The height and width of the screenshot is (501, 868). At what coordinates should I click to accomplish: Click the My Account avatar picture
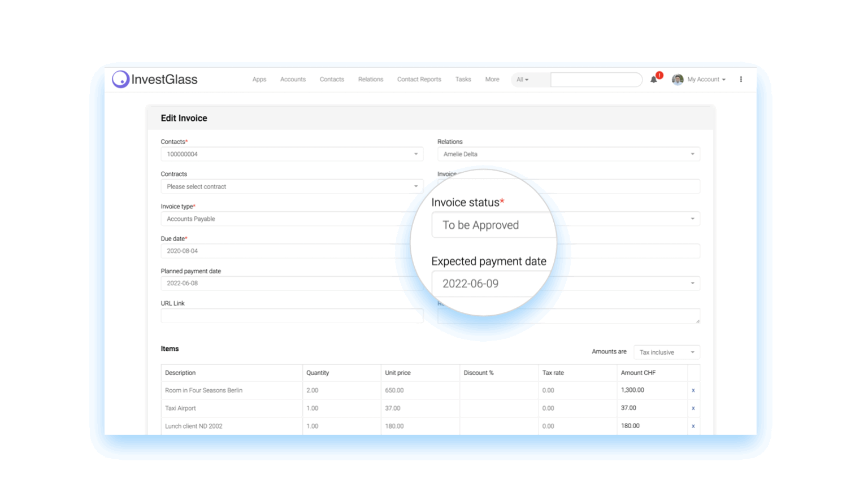678,79
